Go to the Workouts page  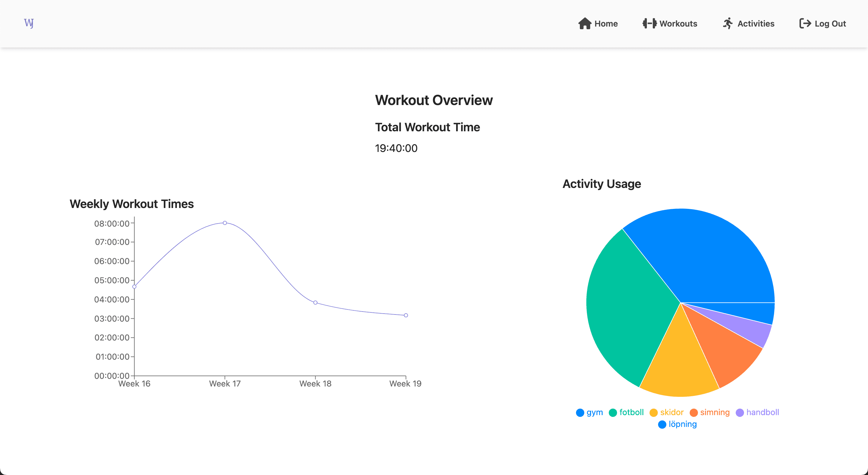[670, 24]
